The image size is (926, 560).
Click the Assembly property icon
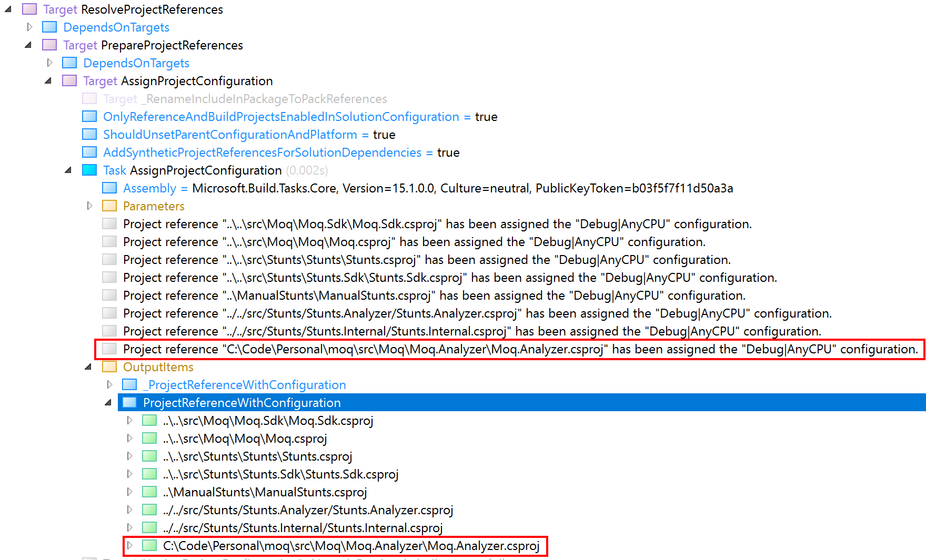[109, 188]
